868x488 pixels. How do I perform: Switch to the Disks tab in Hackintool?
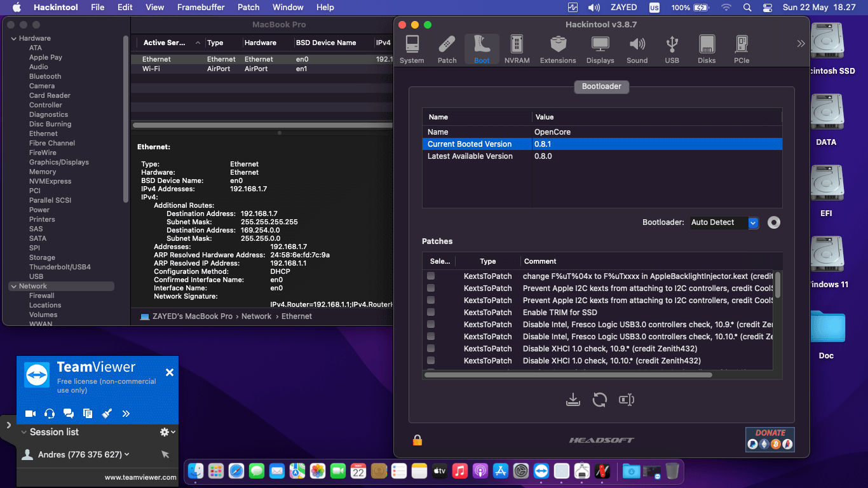(707, 50)
